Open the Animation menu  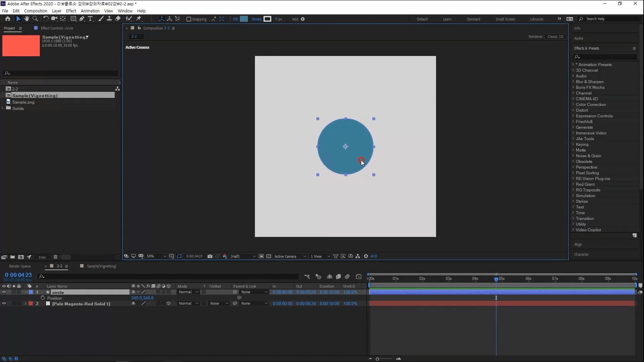90,11
